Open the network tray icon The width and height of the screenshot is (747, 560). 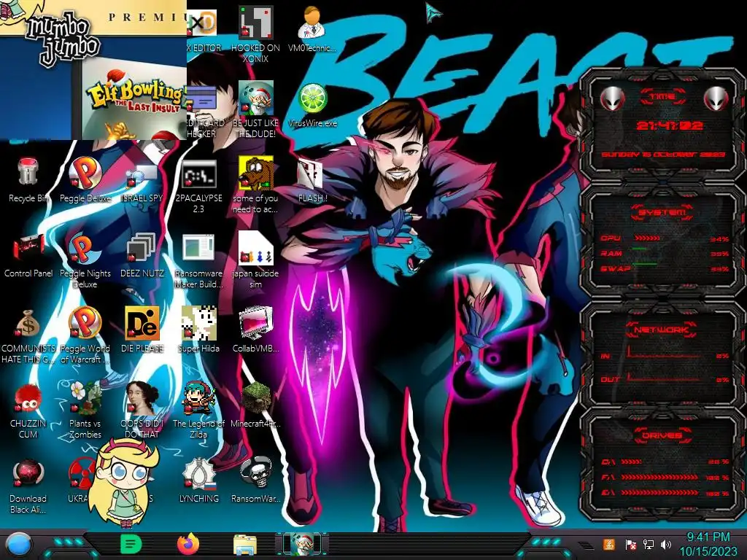(648, 545)
